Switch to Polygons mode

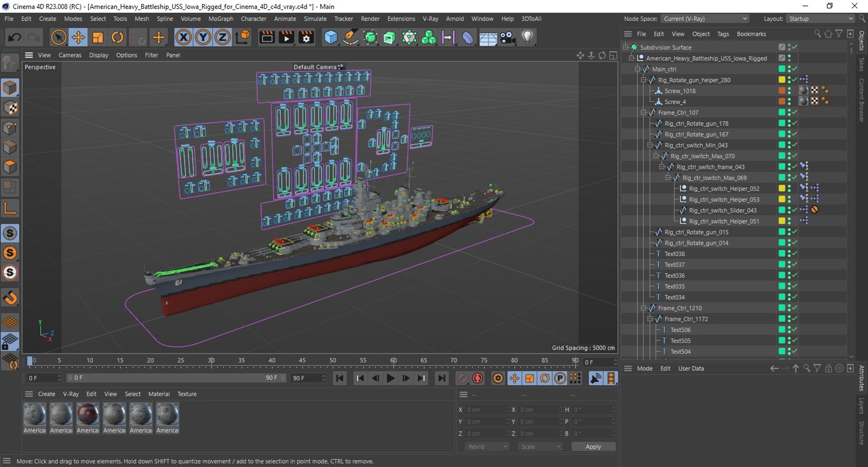pos(10,167)
